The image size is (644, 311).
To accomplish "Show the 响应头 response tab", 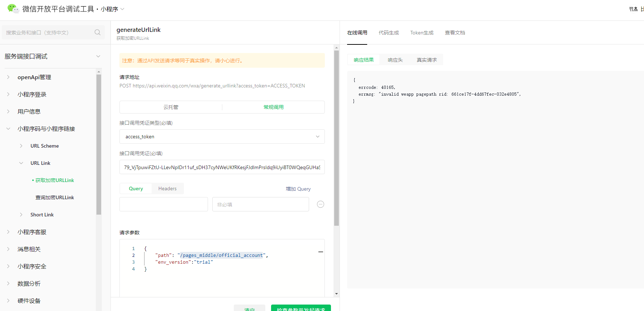I will point(395,60).
